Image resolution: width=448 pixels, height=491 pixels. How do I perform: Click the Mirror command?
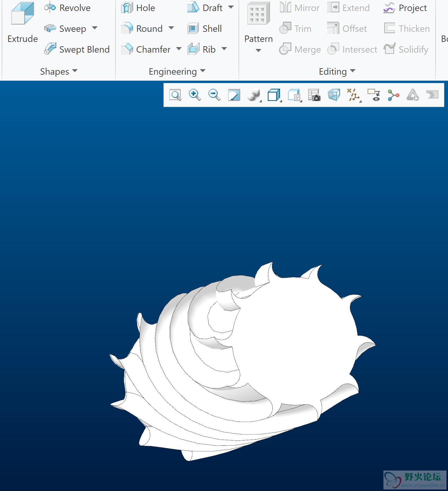(300, 8)
